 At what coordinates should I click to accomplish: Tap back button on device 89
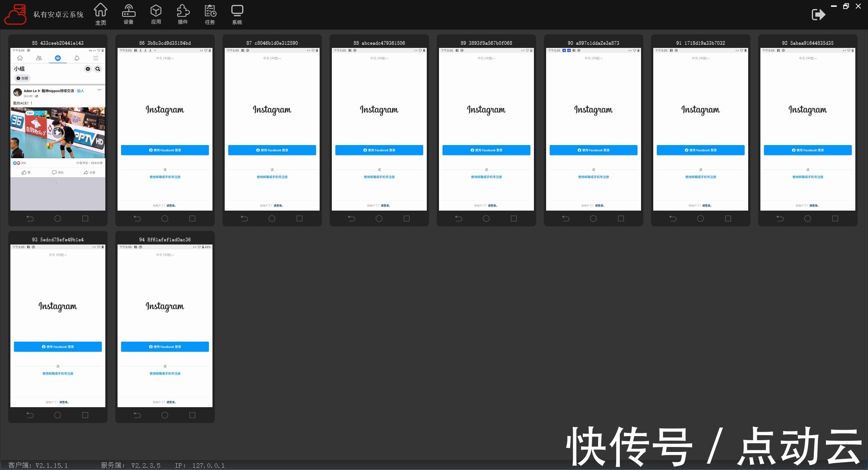pos(459,219)
